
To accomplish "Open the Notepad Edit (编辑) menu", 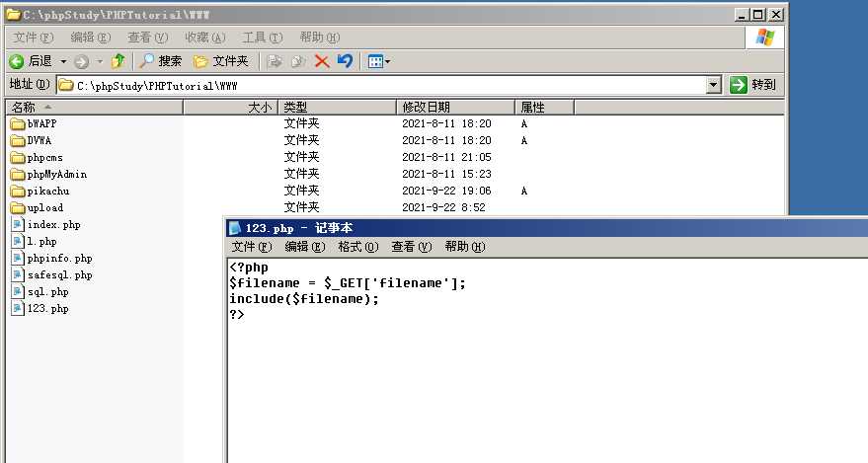I will (x=304, y=247).
